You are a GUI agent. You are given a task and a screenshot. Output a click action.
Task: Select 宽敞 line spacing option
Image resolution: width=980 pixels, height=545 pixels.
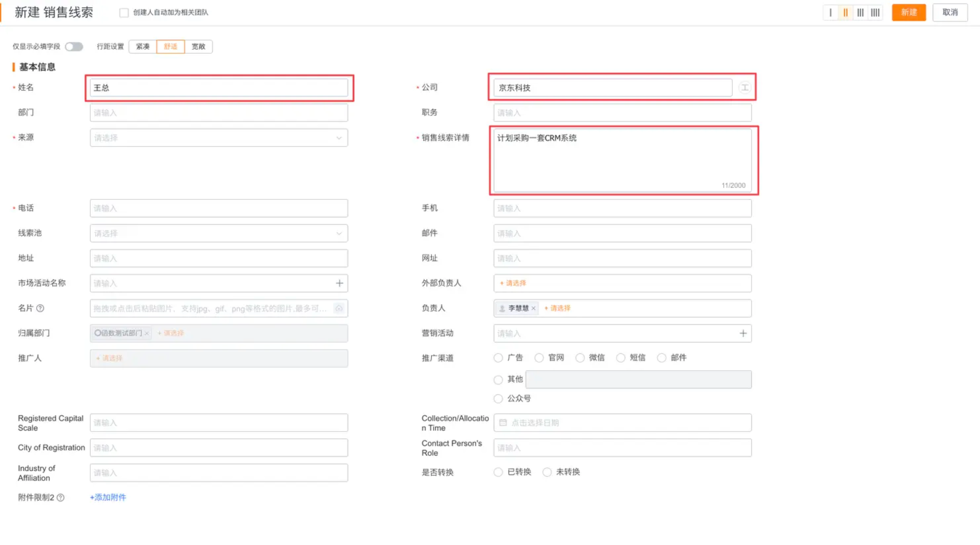[198, 46]
